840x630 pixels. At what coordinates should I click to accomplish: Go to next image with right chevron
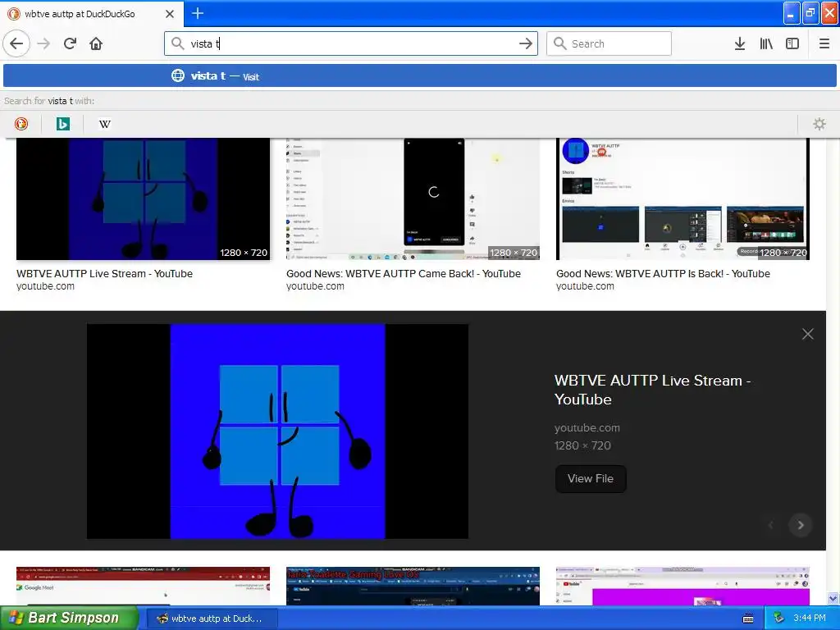coord(801,525)
